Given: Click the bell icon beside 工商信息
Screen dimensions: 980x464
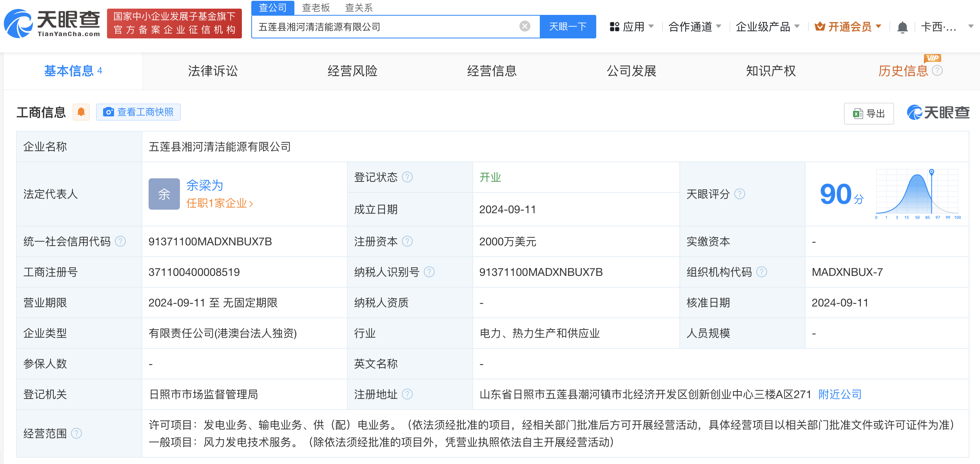Looking at the screenshot, I should (x=81, y=112).
